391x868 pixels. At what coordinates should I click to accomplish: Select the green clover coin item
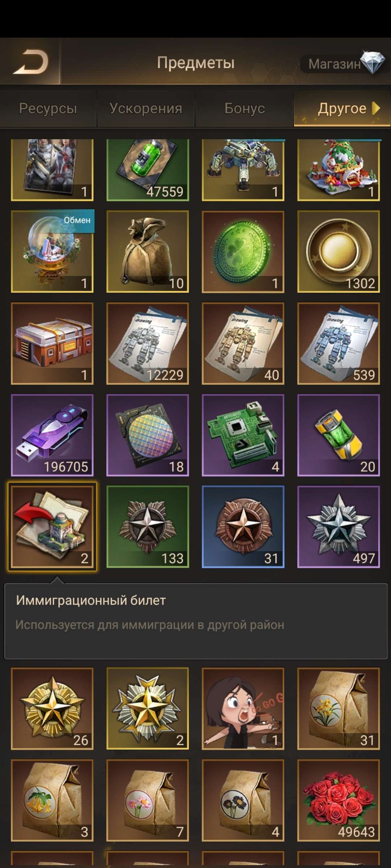(243, 252)
